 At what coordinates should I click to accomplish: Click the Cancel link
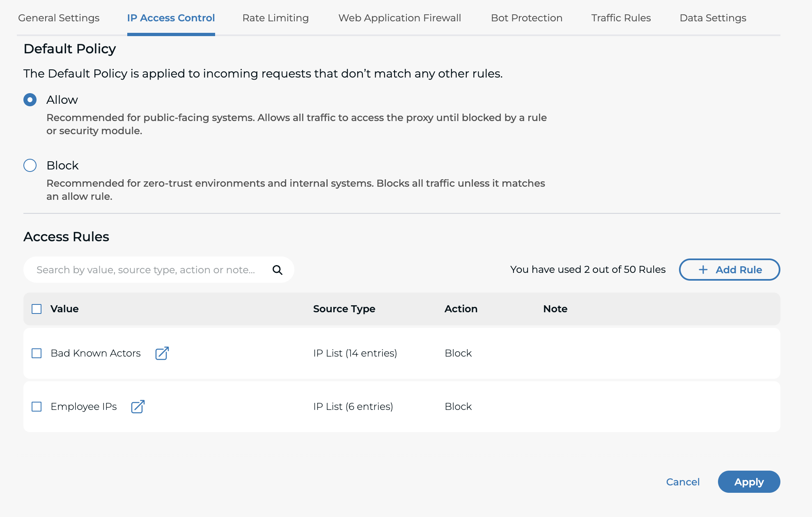click(683, 482)
